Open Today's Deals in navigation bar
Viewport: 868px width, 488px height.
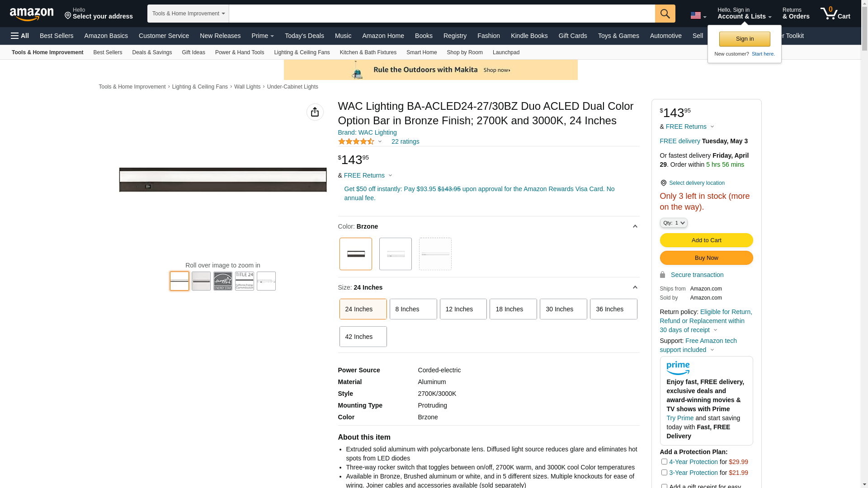304,36
